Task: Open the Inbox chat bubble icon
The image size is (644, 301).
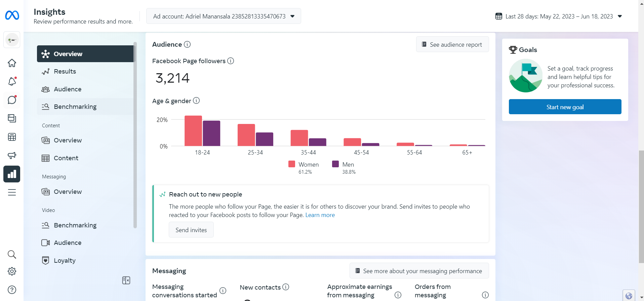Action: 12,100
